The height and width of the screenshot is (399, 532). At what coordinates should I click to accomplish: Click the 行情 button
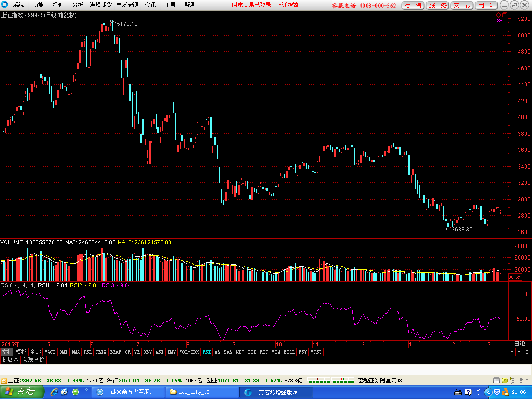point(413,5)
